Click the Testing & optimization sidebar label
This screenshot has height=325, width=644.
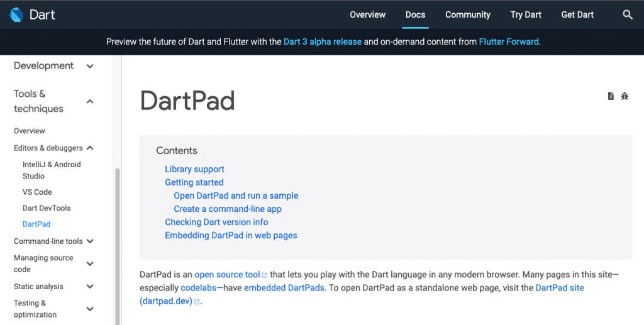(x=35, y=309)
